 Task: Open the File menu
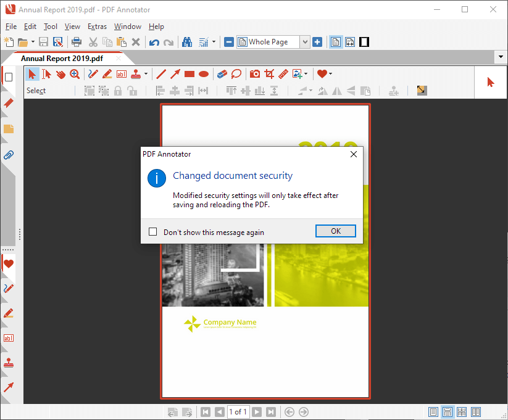(x=11, y=27)
